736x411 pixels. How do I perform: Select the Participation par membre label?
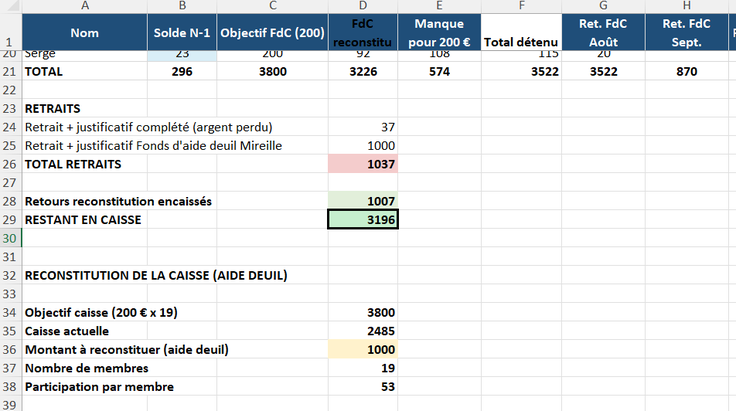pos(99,387)
